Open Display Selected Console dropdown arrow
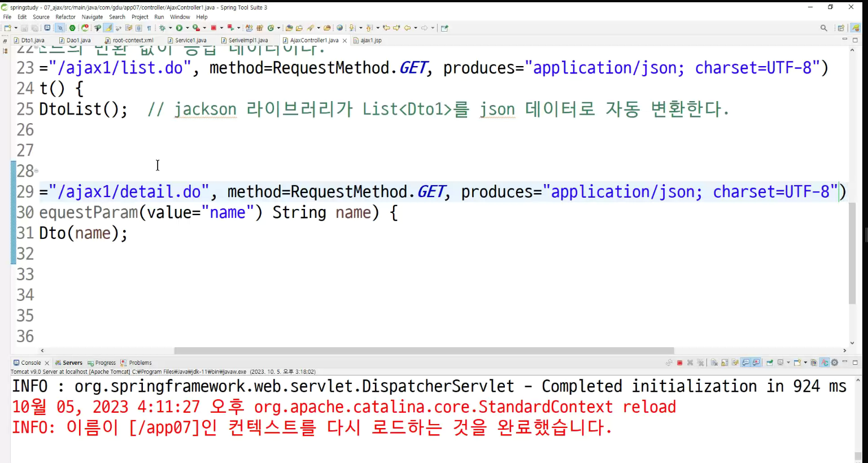 [x=788, y=362]
